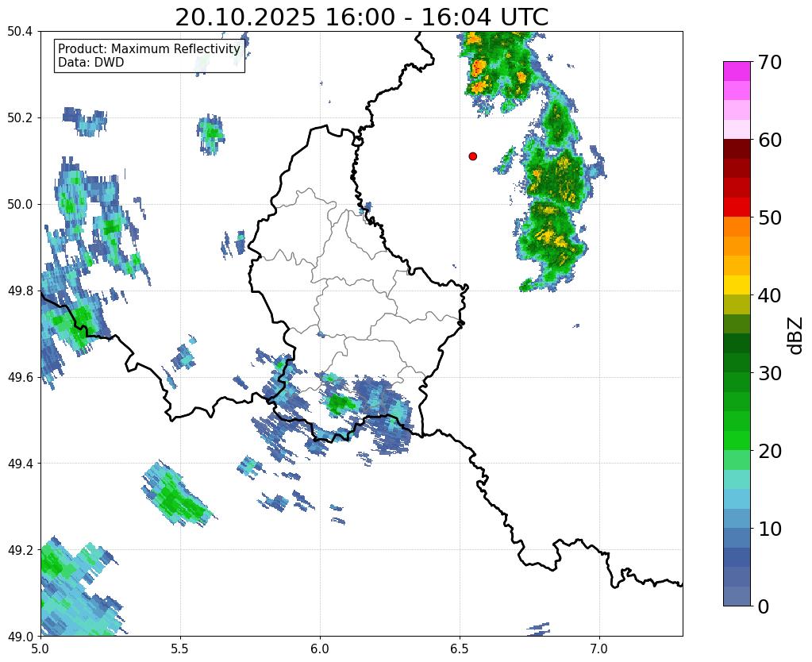Click longitude tick label 5.0
The width and height of the screenshot is (812, 662).
40,649
